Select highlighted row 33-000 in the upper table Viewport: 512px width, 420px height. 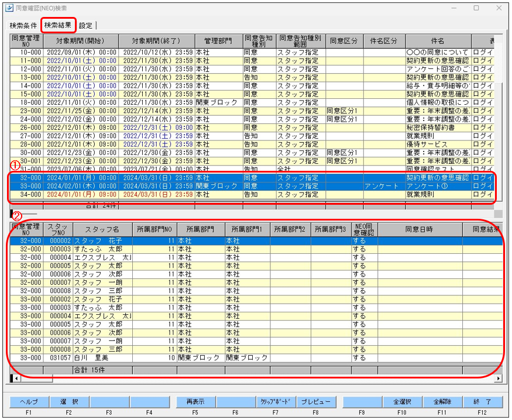tap(252, 187)
